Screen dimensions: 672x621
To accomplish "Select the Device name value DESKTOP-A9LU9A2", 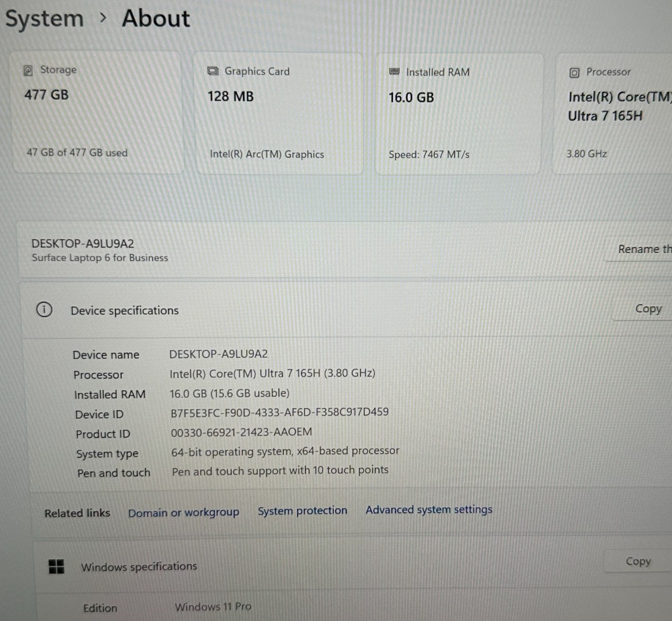I will point(219,354).
